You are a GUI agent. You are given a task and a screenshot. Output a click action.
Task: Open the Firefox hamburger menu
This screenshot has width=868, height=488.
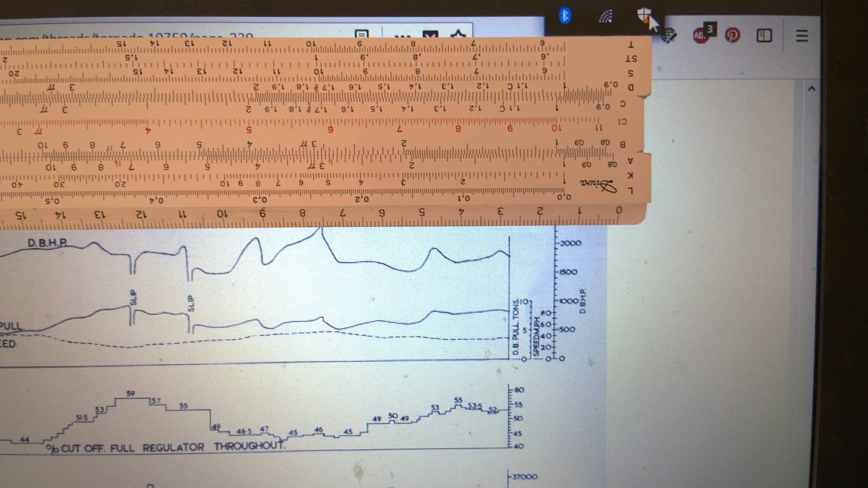(802, 36)
